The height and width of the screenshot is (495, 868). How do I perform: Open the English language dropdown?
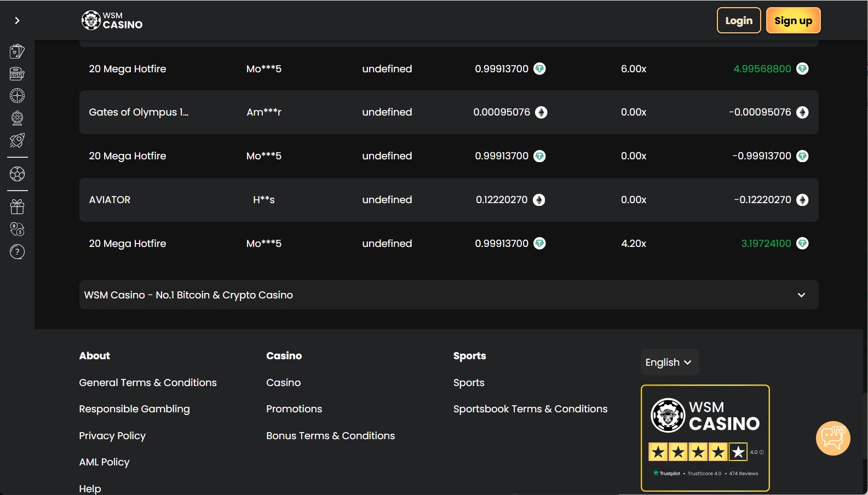[x=669, y=362]
